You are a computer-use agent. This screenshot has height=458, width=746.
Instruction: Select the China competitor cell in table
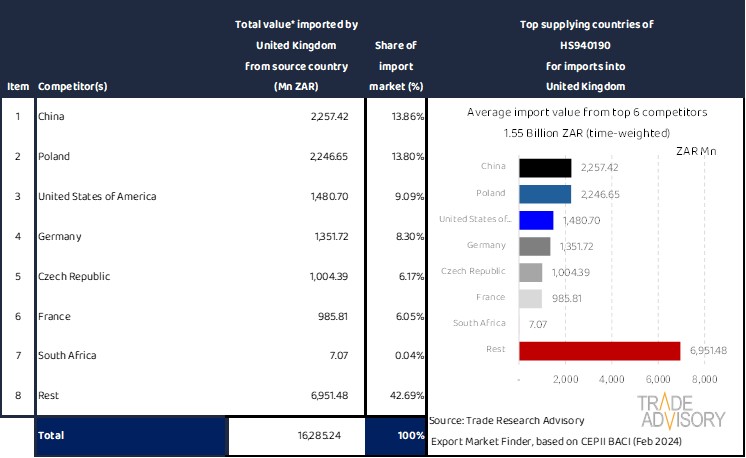click(x=50, y=117)
